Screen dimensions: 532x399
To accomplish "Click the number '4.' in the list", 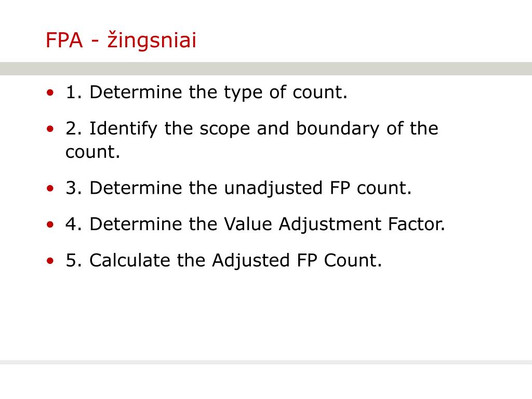I will (x=74, y=224).
